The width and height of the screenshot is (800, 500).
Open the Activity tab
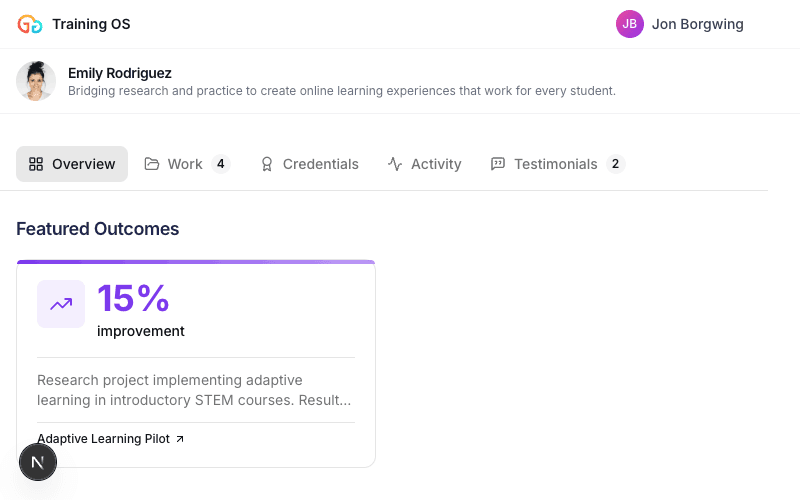pos(436,164)
